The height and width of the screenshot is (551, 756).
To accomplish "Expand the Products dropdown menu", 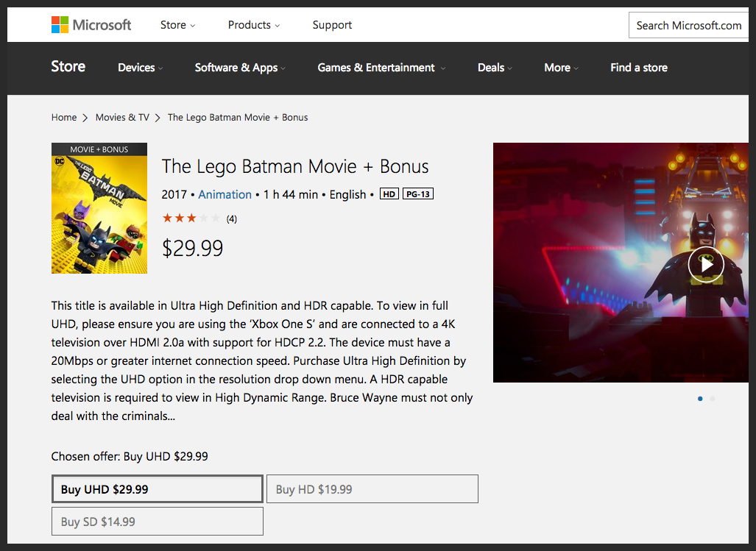I will point(254,25).
